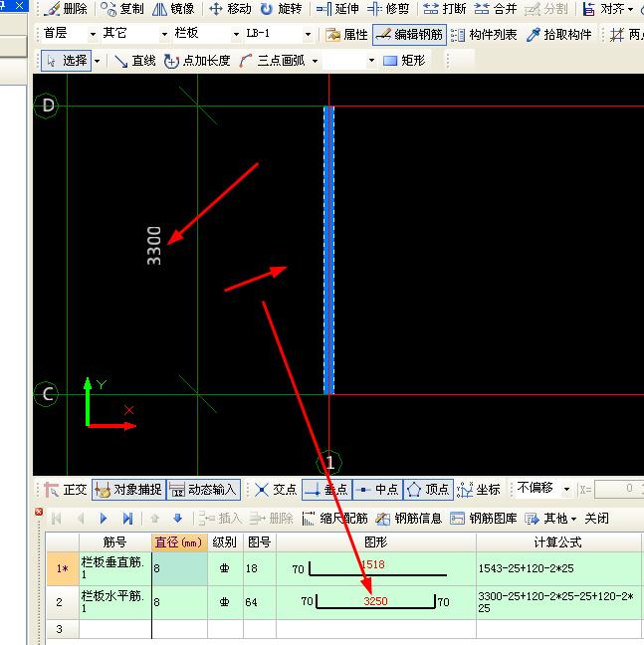This screenshot has height=645, width=644.
Task: Activate the Extend (延伸) tool
Action: tap(337, 9)
